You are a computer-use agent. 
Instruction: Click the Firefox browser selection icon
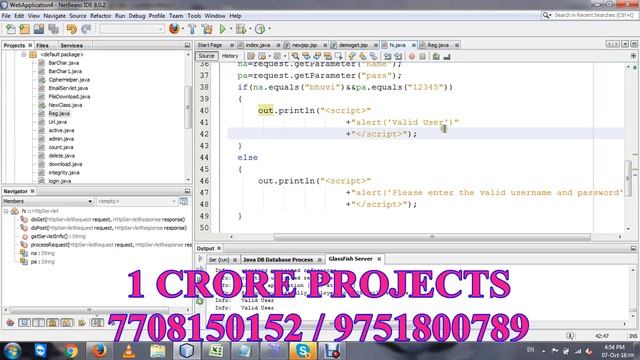(x=174, y=29)
